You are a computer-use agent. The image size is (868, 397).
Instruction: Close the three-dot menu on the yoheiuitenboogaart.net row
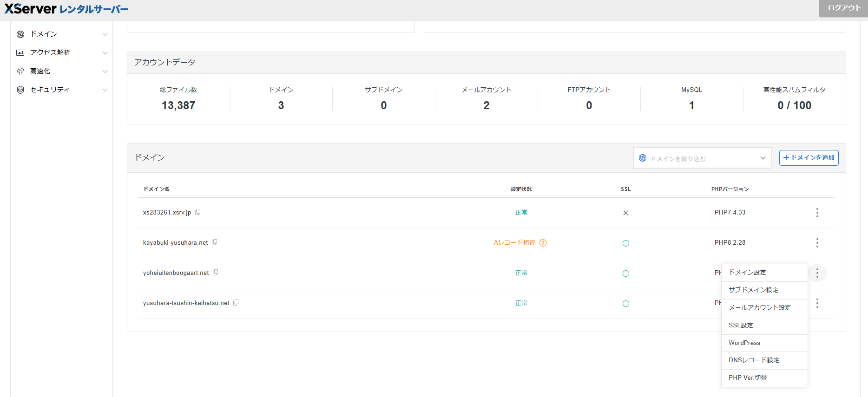(x=817, y=273)
